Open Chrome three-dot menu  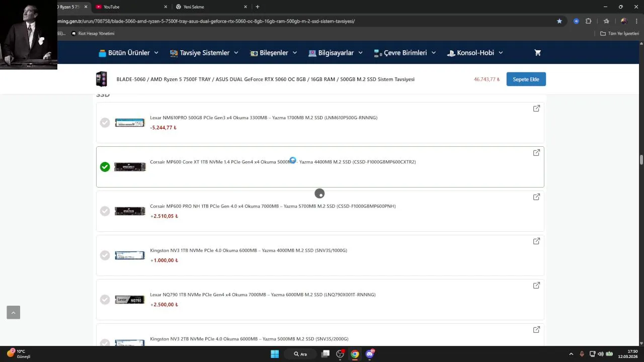point(637,21)
